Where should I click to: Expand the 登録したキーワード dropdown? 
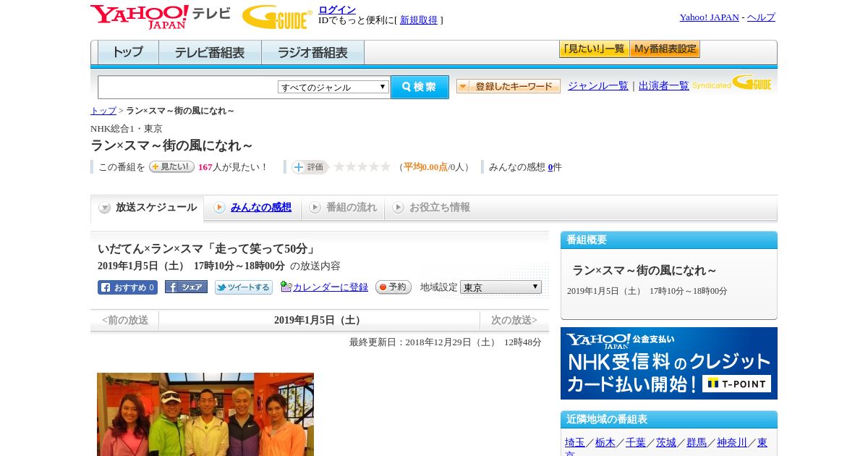[509, 86]
